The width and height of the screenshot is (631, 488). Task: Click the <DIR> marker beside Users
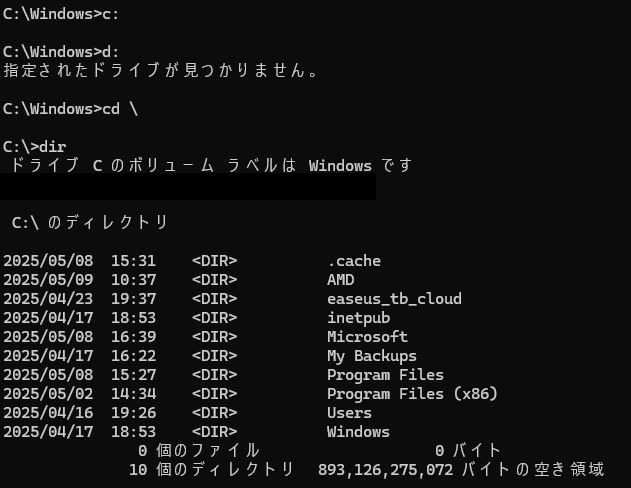click(x=214, y=413)
